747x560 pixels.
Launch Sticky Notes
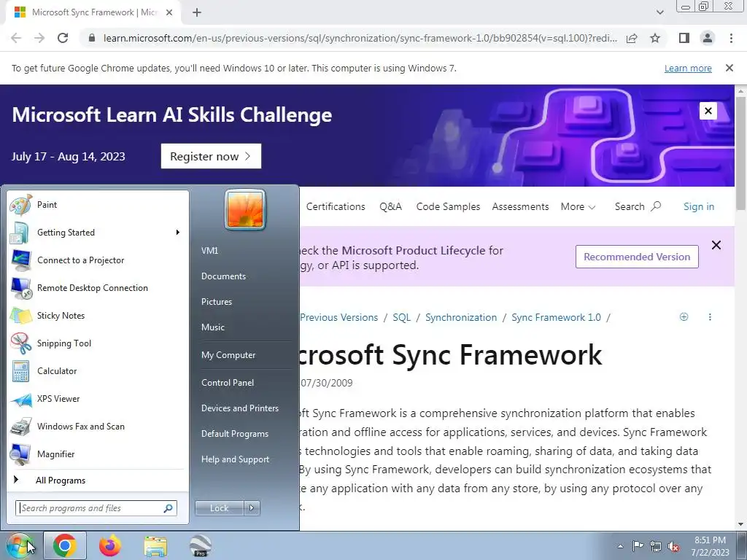(x=98, y=315)
